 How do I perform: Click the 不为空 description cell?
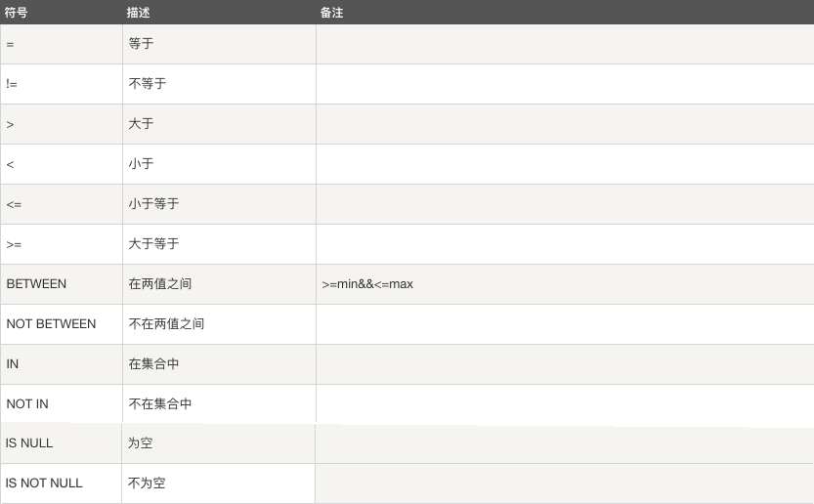pyautogui.click(x=148, y=483)
